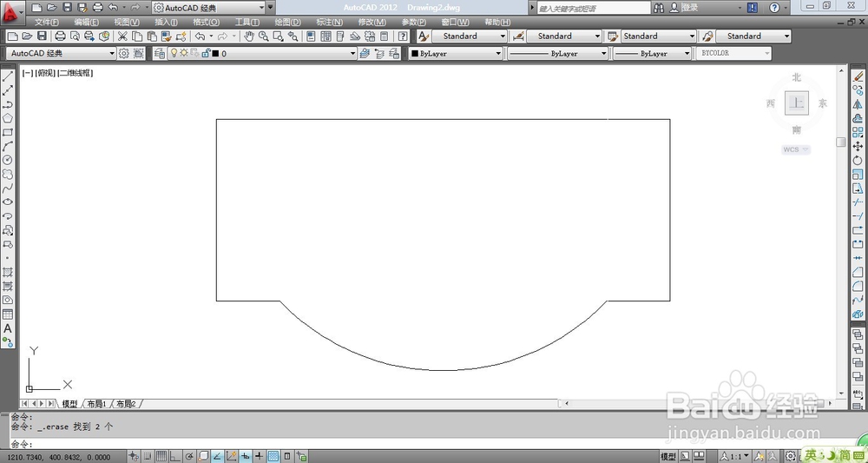Click the 上 top face on ViewCube
Viewport: 868px width, 463px height.
tap(797, 103)
